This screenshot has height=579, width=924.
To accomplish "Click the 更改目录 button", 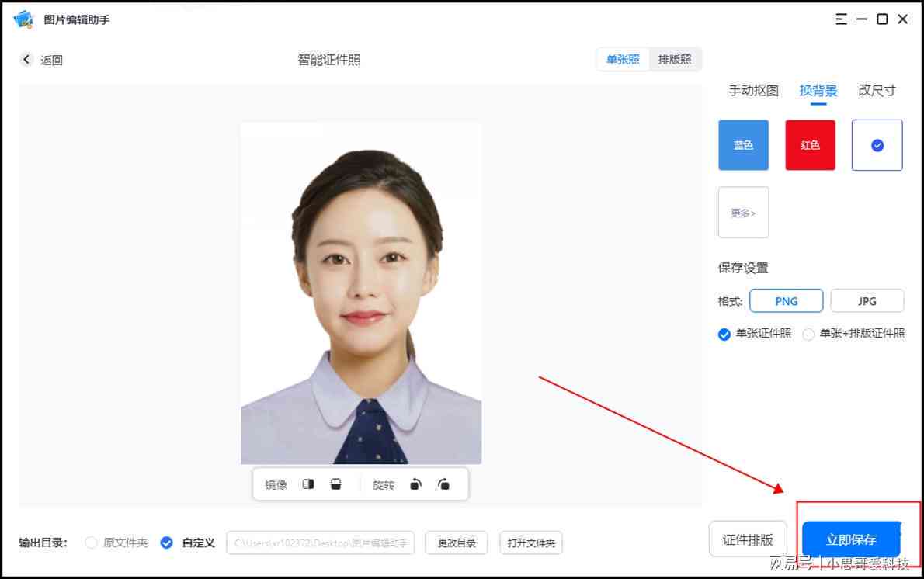I will click(457, 543).
